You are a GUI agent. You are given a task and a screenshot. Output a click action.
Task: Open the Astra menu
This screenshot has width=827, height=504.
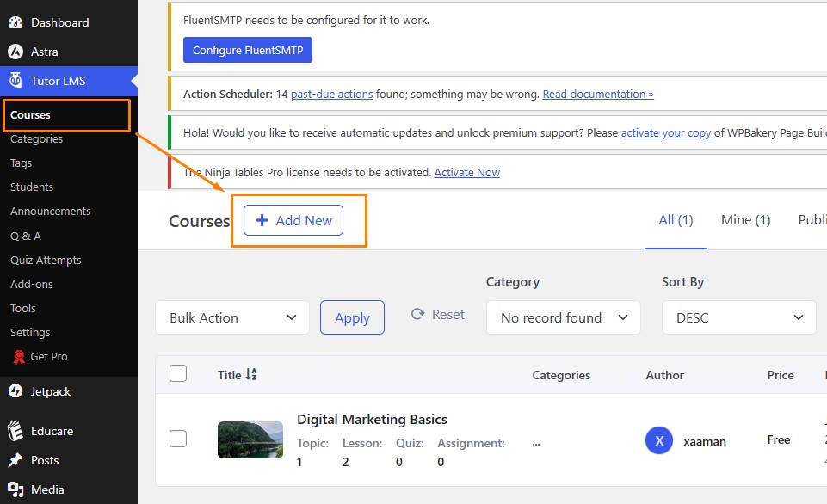(x=69, y=52)
